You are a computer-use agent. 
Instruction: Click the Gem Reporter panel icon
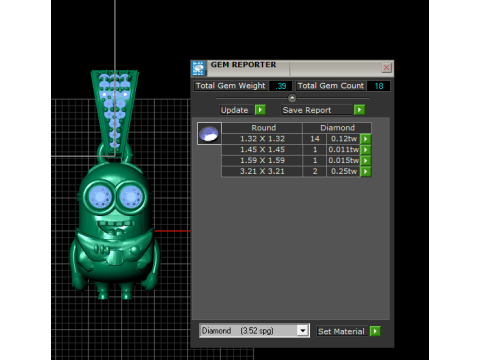[199, 68]
